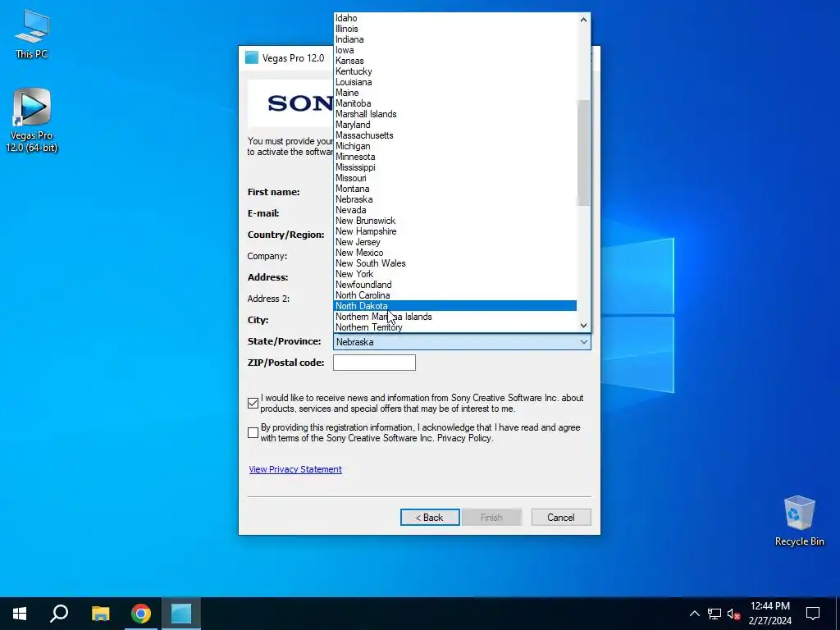Open the Windows Start menu

tap(20, 614)
